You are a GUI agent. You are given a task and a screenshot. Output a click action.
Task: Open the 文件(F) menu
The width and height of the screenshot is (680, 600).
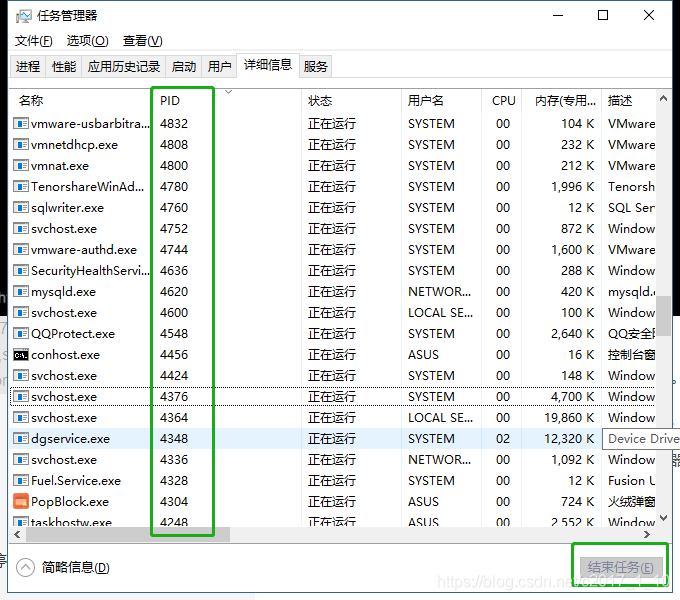tap(34, 41)
